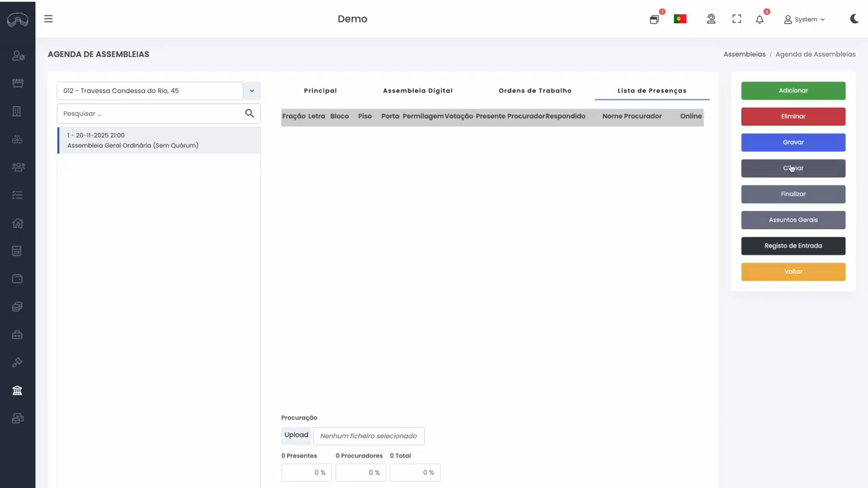868x488 pixels.
Task: Toggle the sidebar with the hamburger icon
Action: tap(48, 18)
